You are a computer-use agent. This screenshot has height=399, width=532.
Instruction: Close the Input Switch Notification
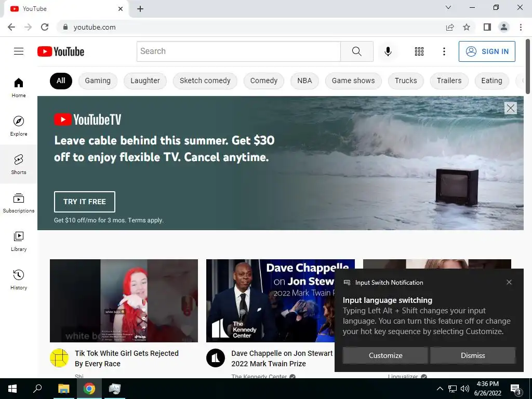(509, 282)
